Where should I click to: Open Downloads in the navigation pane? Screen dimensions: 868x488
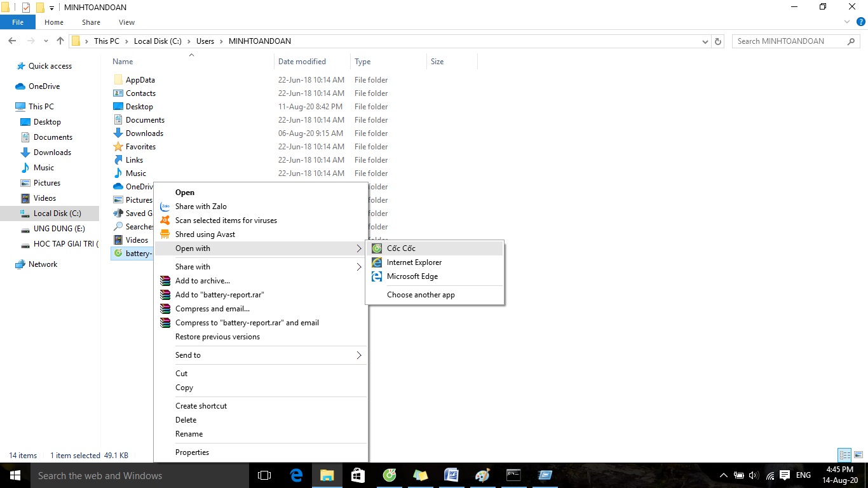[x=52, y=152]
